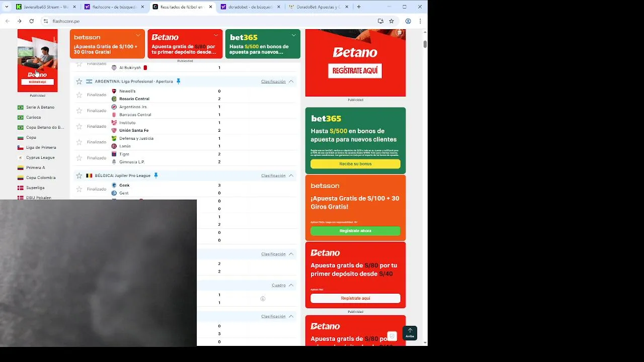This screenshot has width=644, height=362.
Task: Expand the betsson top banner chevron
Action: click(138, 35)
